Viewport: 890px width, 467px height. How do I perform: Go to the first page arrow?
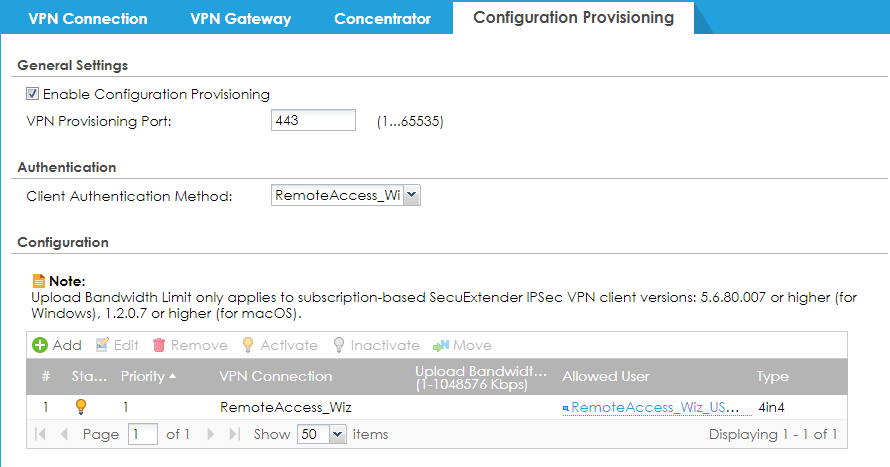(40, 434)
